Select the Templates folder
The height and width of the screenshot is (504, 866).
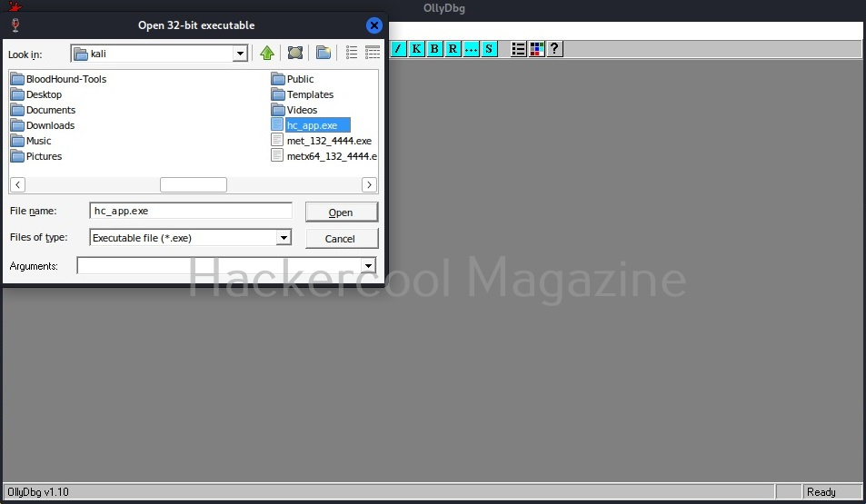303,94
